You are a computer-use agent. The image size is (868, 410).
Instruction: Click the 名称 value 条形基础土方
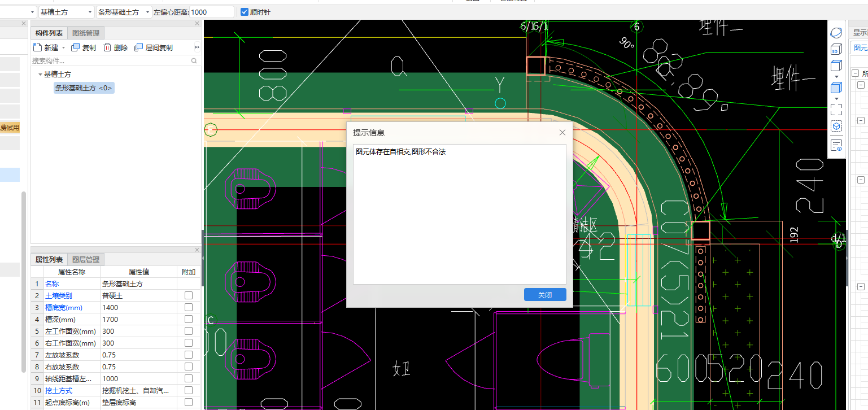[138, 283]
